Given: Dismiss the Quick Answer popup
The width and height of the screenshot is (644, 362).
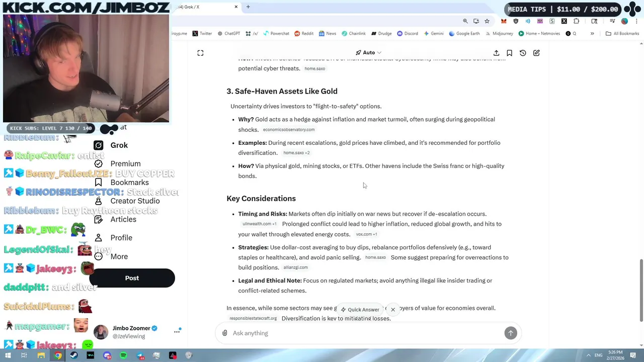Looking at the screenshot, I should coord(393,310).
